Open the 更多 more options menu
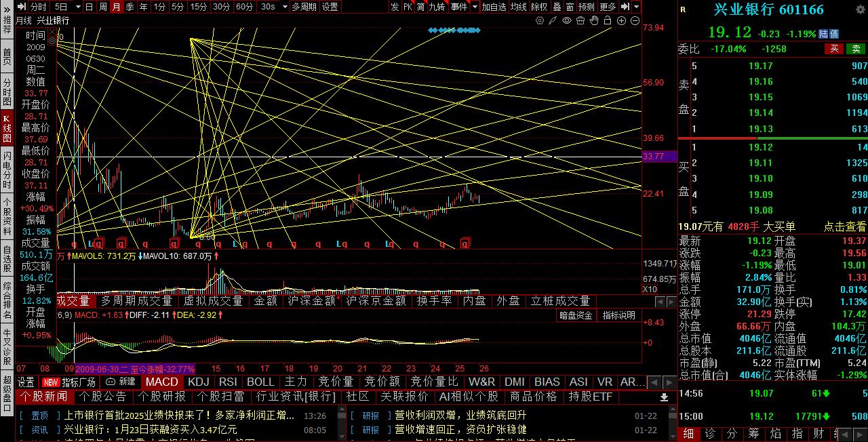 point(608,7)
